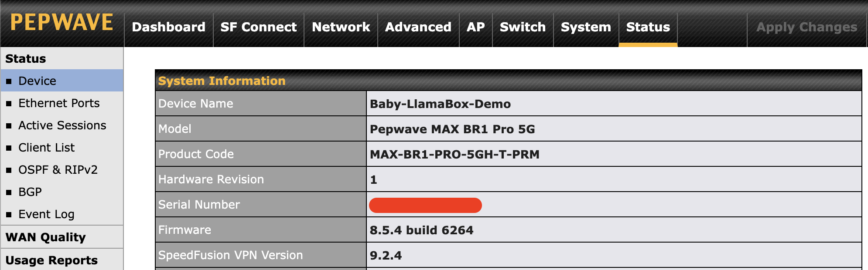Open the System tab
868x270 pixels.
[586, 27]
